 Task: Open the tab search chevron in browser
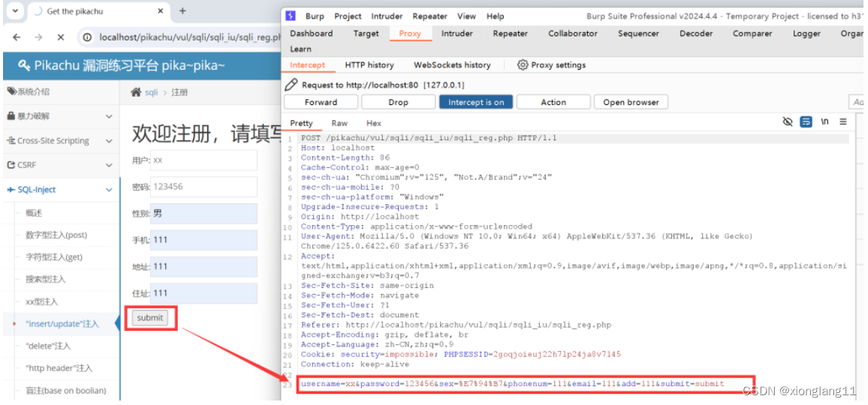pyautogui.click(x=14, y=11)
